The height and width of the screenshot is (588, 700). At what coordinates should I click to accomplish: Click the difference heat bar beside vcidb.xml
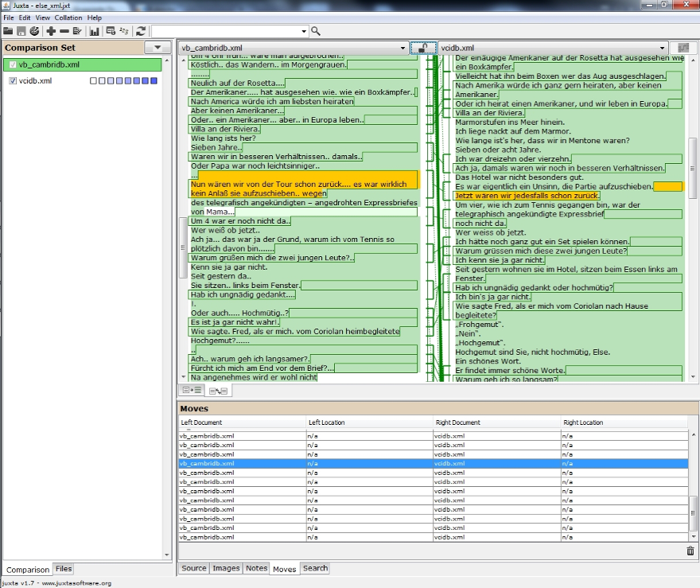pos(123,81)
